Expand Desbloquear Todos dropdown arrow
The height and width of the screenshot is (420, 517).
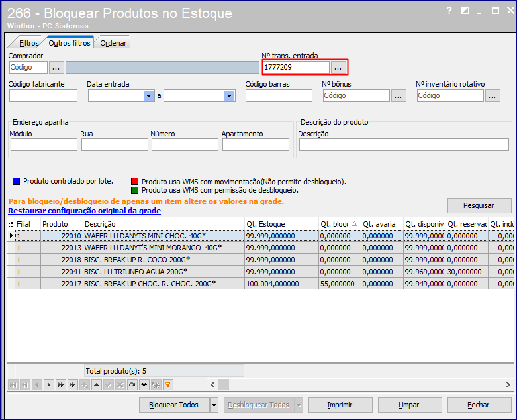coord(299,405)
